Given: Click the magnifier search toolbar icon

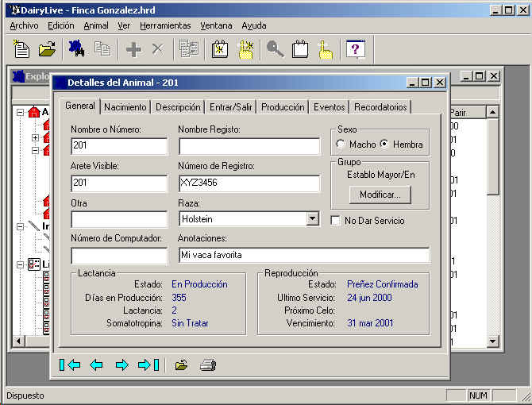Looking at the screenshot, I should pos(275,49).
